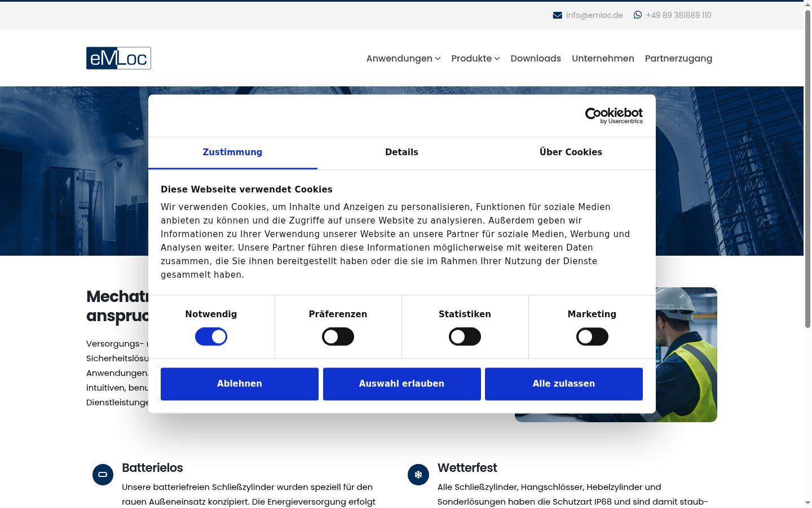Expand the Produkte dropdown menu
This screenshot has width=812, height=508.
pos(475,58)
